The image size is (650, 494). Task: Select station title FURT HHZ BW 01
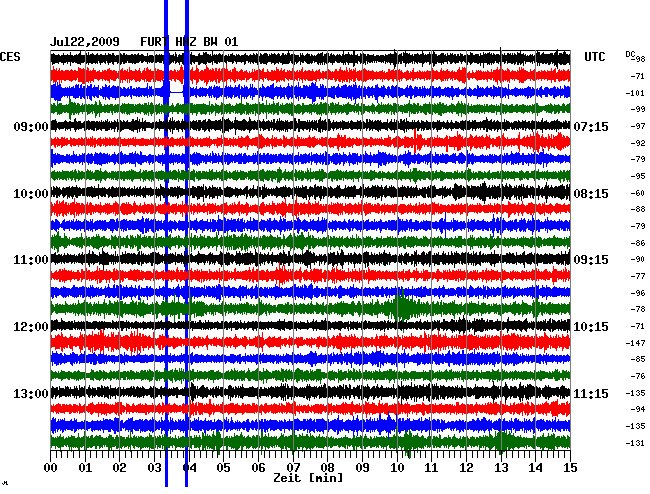click(x=189, y=42)
